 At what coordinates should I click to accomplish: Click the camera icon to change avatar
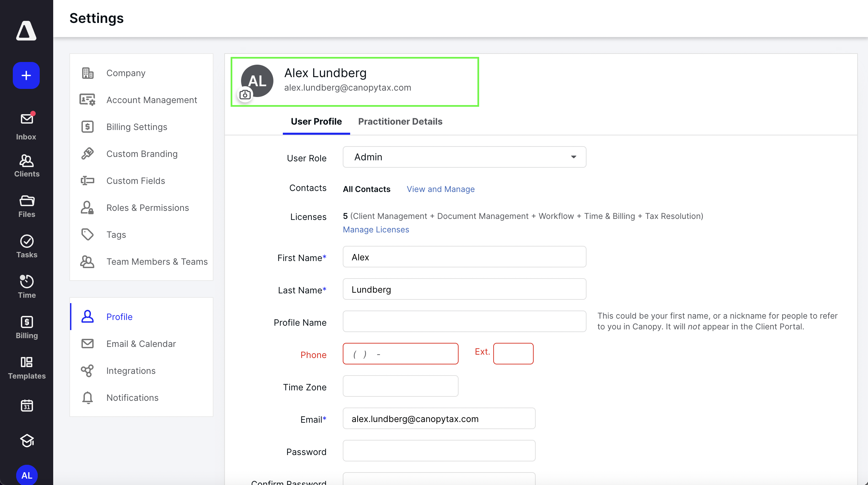pyautogui.click(x=245, y=95)
